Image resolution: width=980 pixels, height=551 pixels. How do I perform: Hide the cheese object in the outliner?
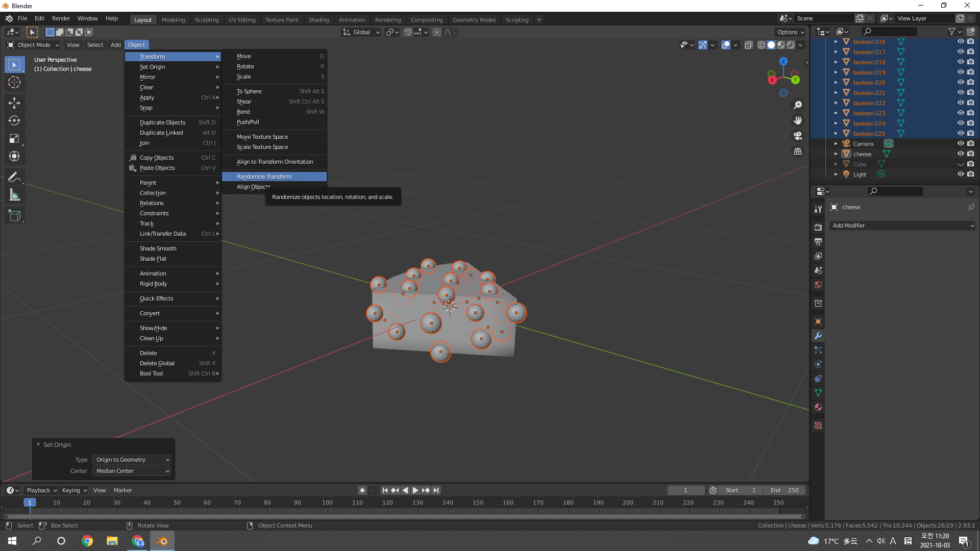pos(960,154)
